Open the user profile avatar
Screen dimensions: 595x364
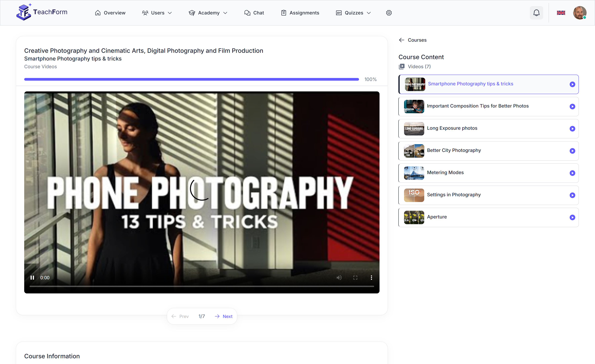coord(579,13)
